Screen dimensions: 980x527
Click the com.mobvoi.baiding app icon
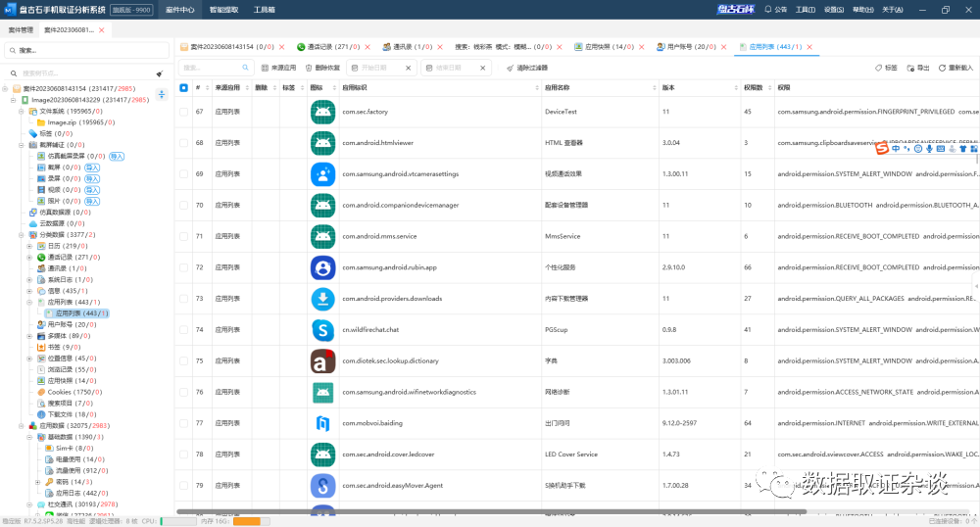[322, 423]
